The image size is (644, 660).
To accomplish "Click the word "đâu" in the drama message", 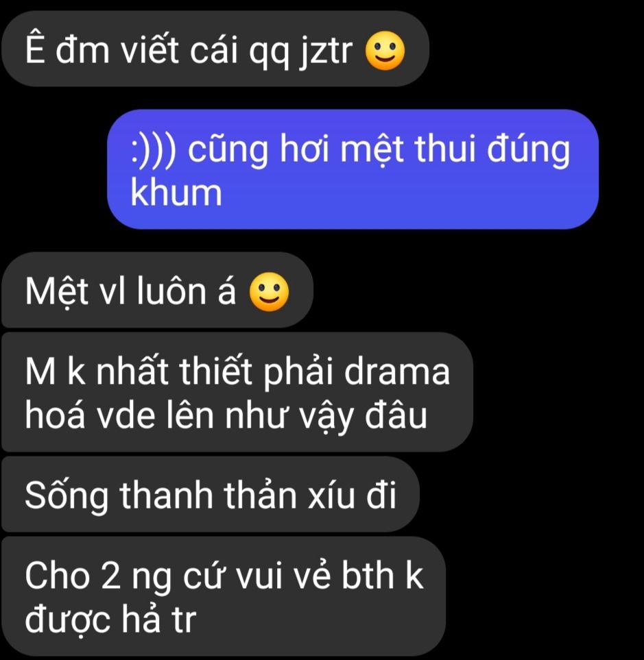I will [x=396, y=415].
